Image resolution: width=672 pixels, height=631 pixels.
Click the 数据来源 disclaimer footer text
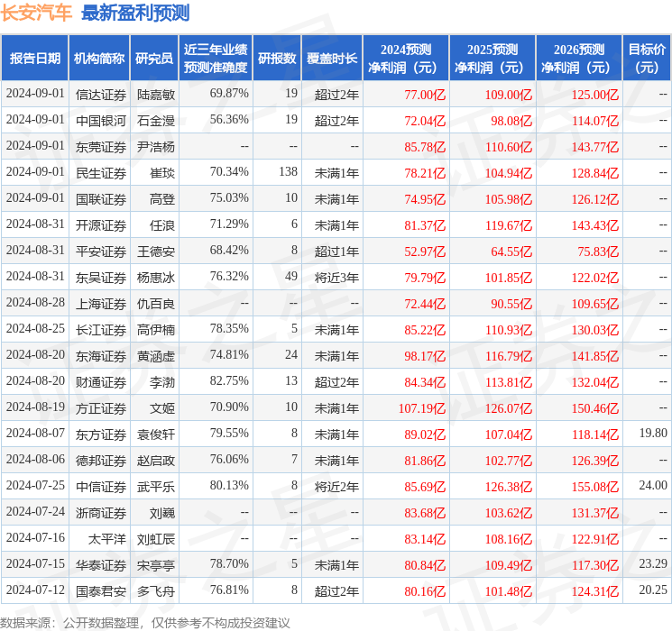(x=145, y=622)
